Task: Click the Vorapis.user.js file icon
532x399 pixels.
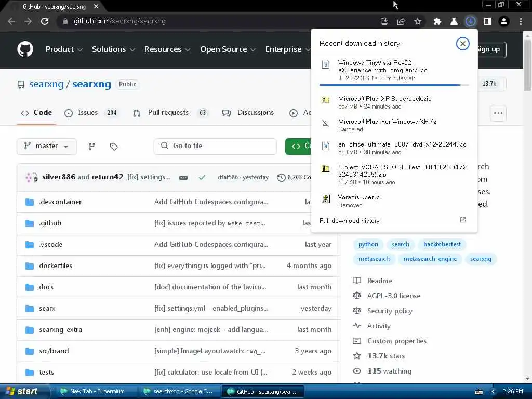Action: click(x=325, y=199)
